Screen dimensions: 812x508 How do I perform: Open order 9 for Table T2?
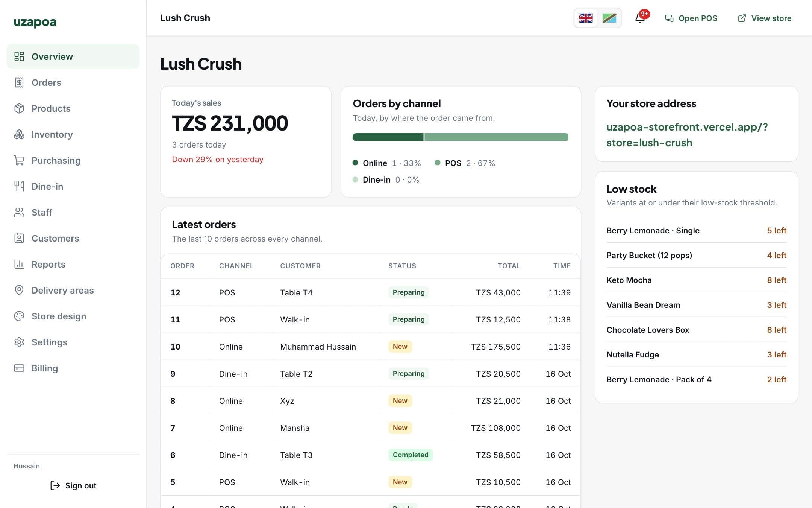(371, 374)
